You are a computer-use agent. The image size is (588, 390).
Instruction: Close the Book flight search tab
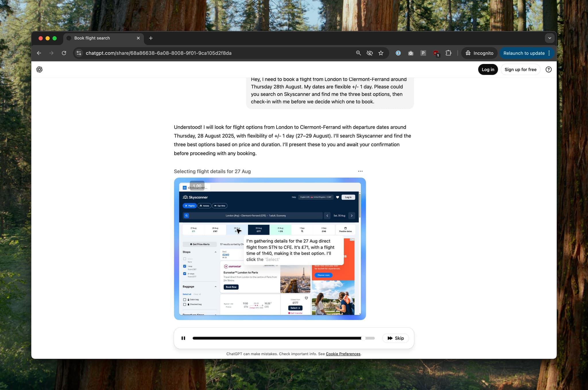click(138, 38)
